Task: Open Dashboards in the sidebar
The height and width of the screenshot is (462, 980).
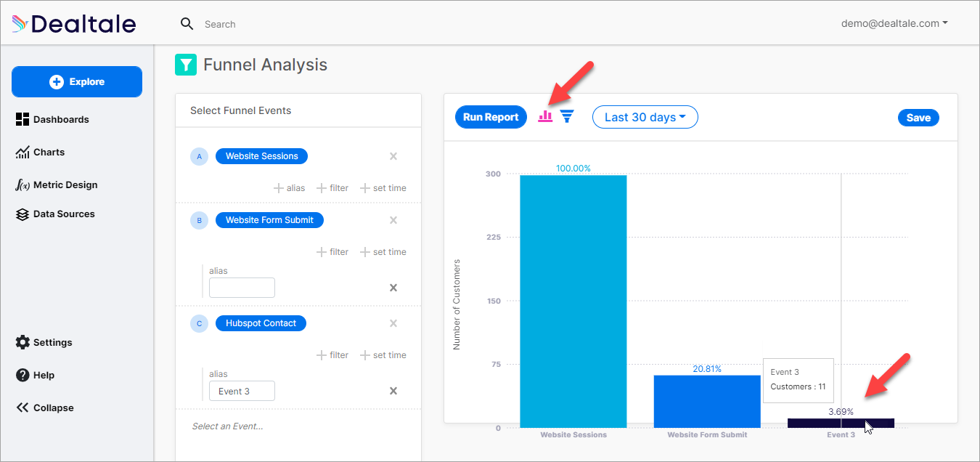Action: [x=52, y=119]
